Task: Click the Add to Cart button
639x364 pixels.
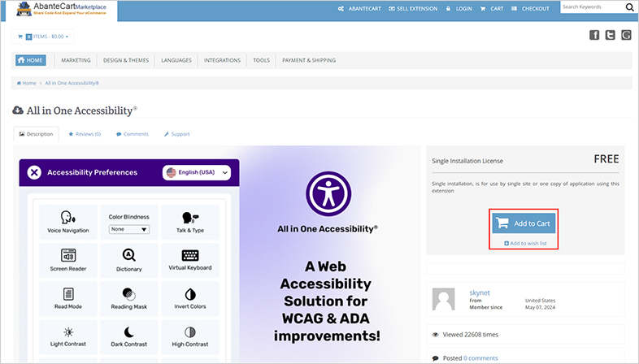Action: pyautogui.click(x=524, y=223)
